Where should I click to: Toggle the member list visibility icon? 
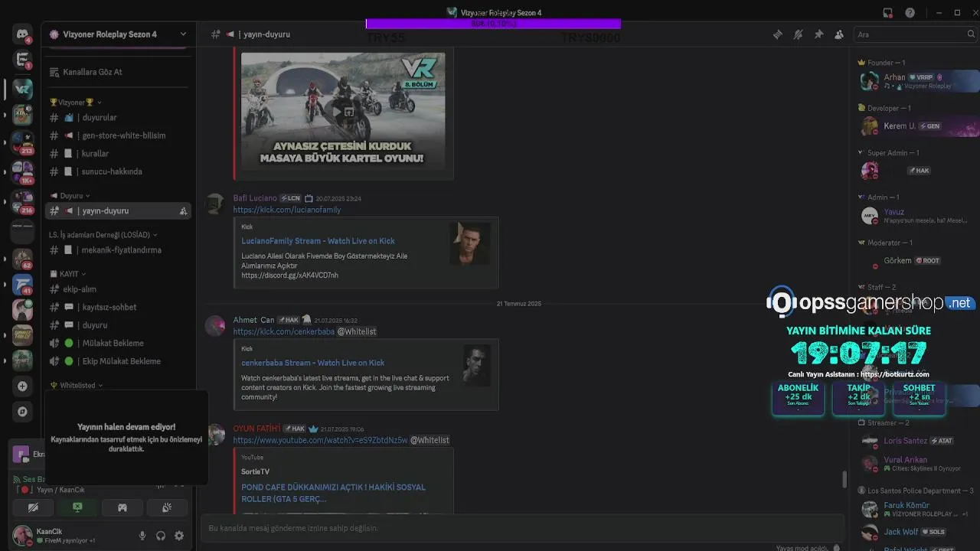[x=839, y=34]
